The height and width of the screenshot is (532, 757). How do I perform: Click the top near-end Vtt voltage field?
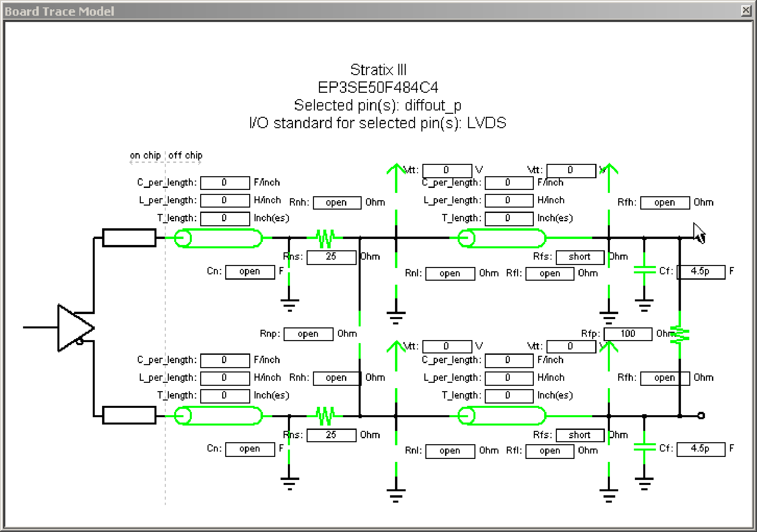[447, 170]
